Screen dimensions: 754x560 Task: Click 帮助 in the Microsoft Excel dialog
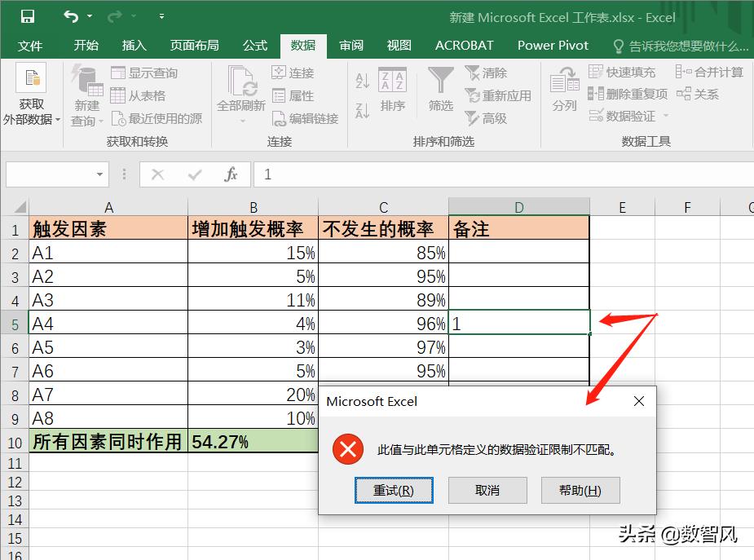[580, 490]
